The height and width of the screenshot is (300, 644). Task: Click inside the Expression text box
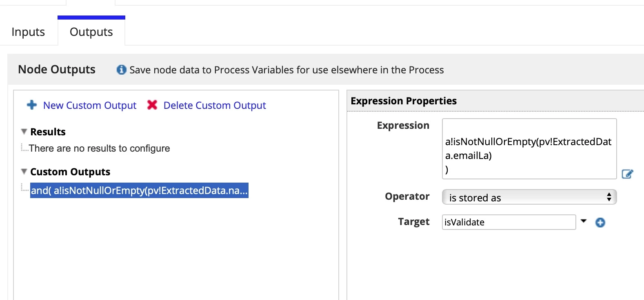click(x=529, y=149)
